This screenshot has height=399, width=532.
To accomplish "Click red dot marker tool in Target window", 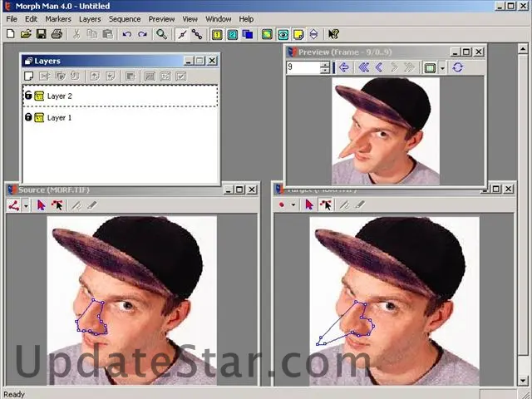I will pos(282,204).
